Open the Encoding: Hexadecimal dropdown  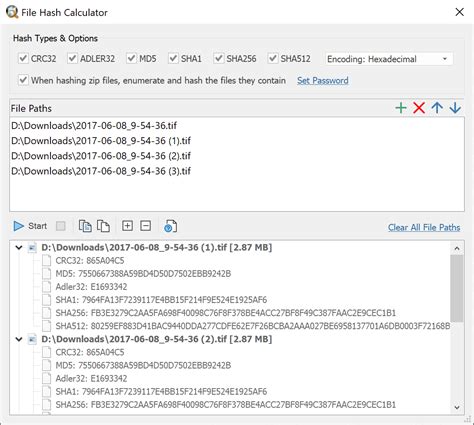[x=389, y=59]
